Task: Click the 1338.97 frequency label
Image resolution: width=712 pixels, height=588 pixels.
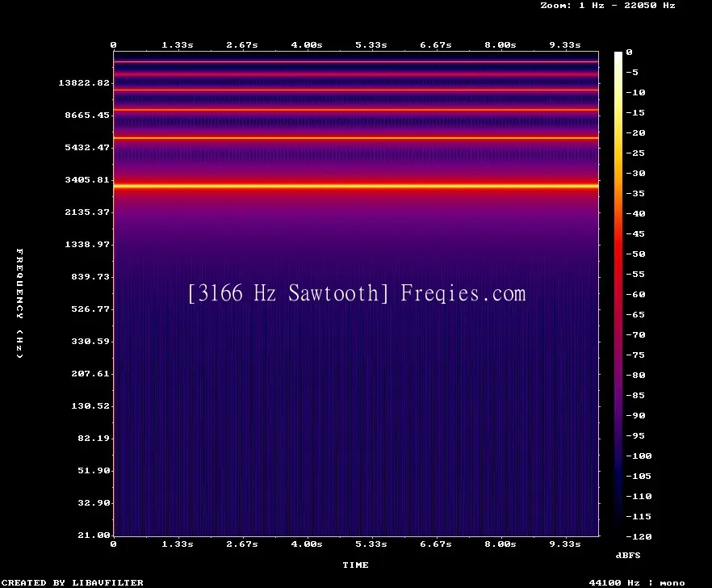Action: pos(87,244)
